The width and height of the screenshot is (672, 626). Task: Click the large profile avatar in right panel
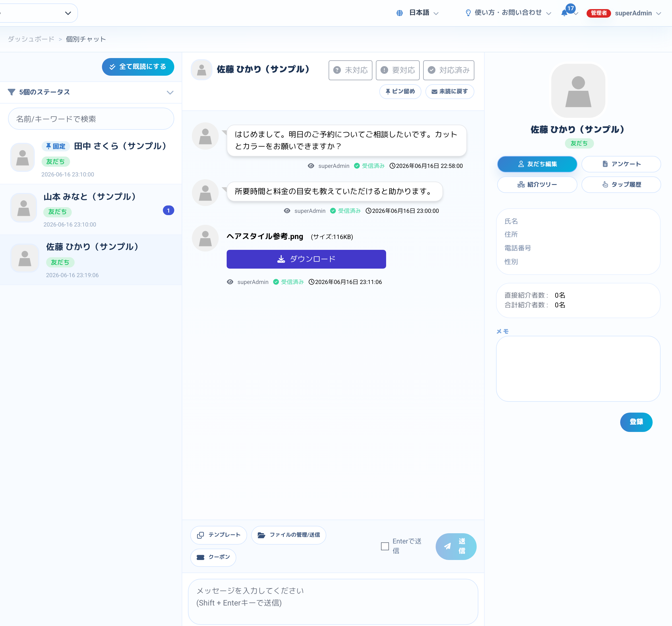[578, 90]
